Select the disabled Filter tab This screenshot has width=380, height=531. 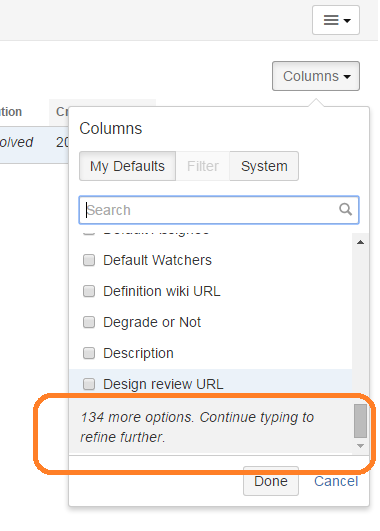[x=203, y=166]
